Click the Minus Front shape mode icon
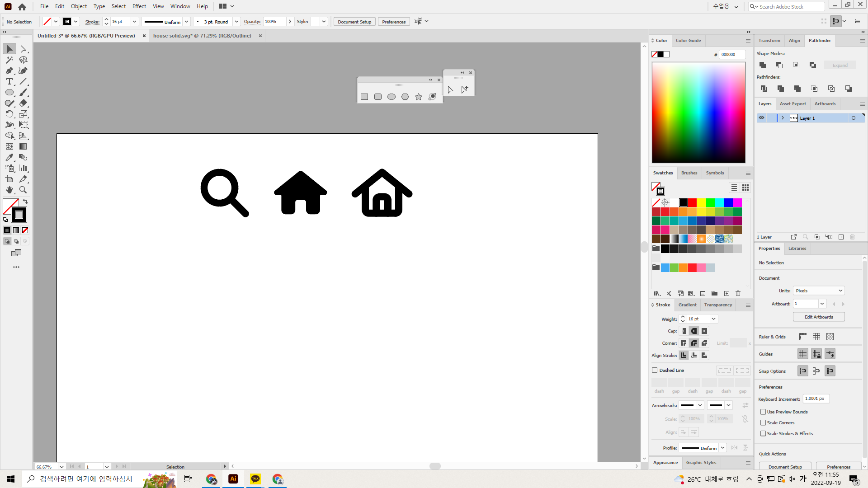 coord(779,65)
